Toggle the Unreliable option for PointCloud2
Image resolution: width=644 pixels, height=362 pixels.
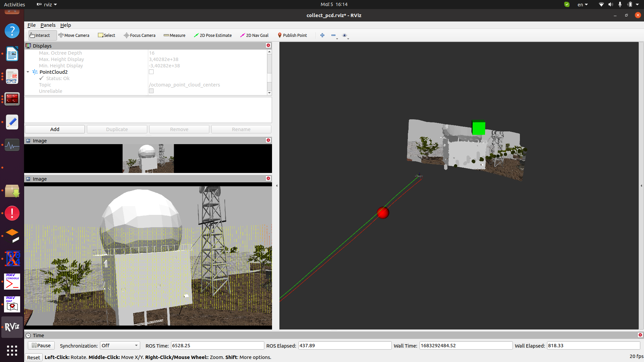click(151, 91)
